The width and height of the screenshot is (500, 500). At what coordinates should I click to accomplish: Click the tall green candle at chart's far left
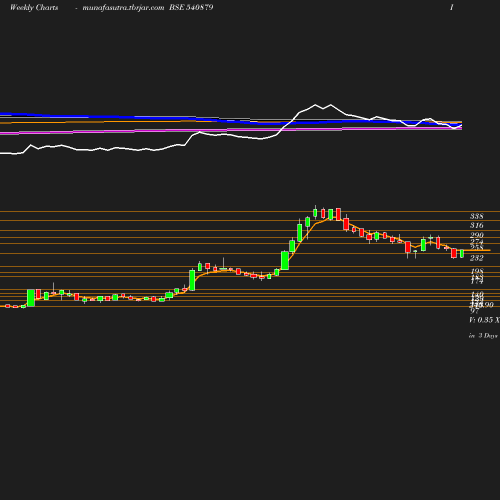(31, 298)
